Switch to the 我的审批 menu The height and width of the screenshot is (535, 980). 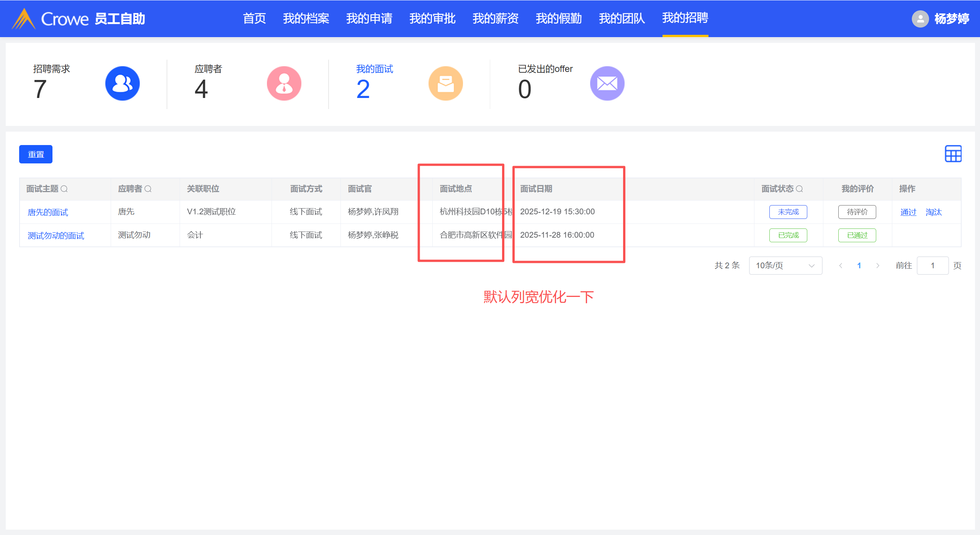coord(432,18)
